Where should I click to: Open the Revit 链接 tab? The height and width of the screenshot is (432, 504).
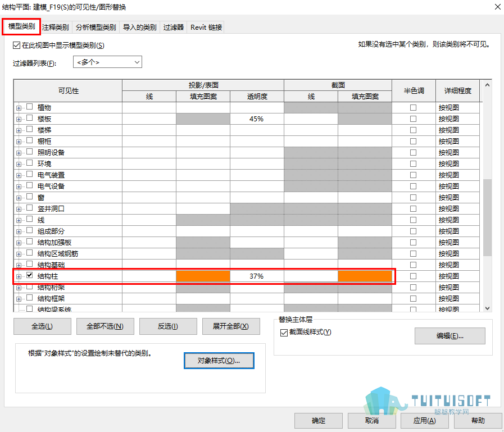click(206, 28)
